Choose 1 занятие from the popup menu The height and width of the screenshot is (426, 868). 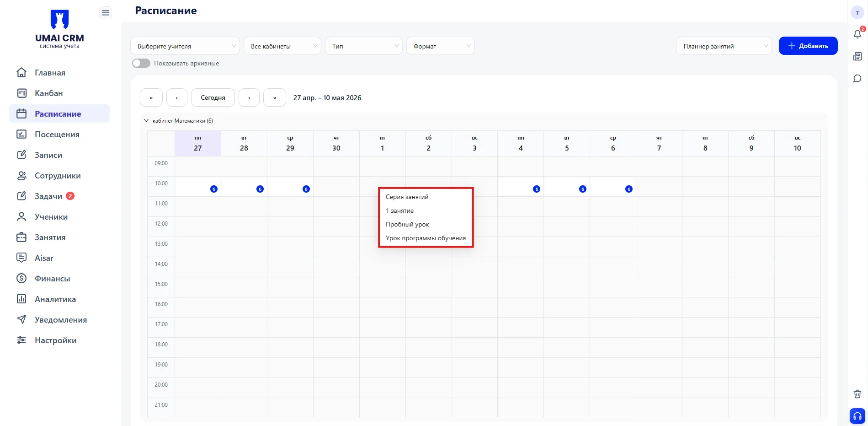(426, 210)
